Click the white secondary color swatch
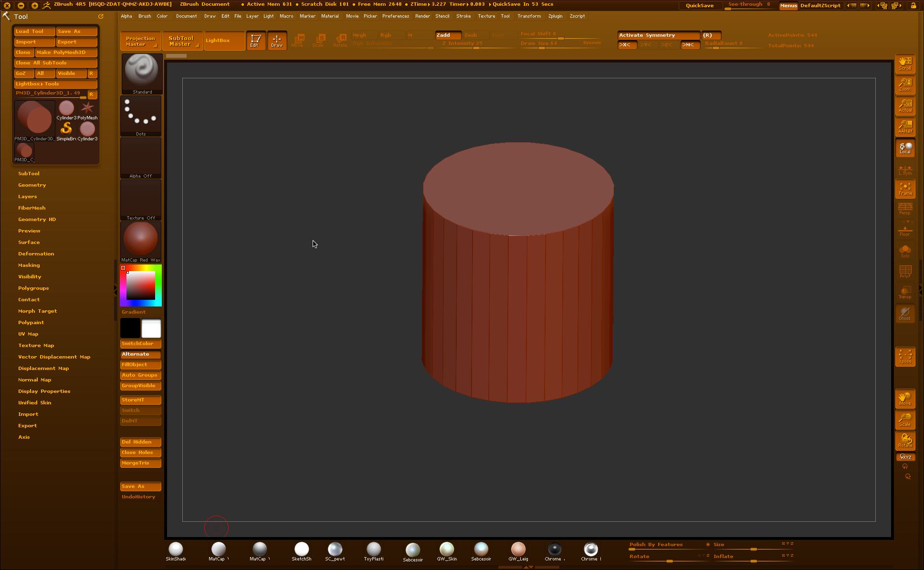 coord(151,328)
